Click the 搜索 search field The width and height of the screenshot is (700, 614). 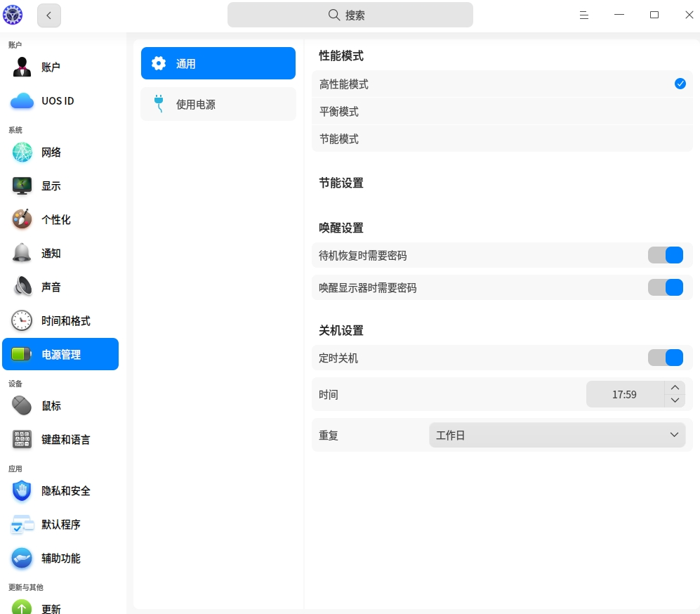pyautogui.click(x=350, y=15)
